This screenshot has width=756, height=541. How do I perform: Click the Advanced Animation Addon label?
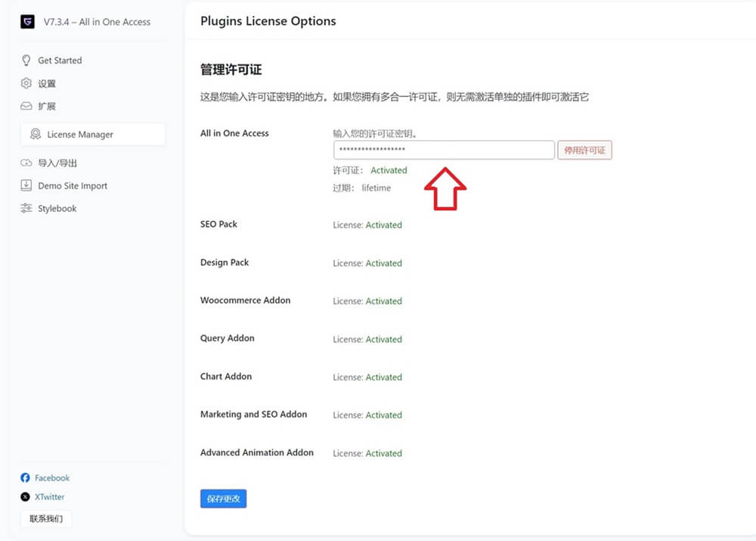257,452
